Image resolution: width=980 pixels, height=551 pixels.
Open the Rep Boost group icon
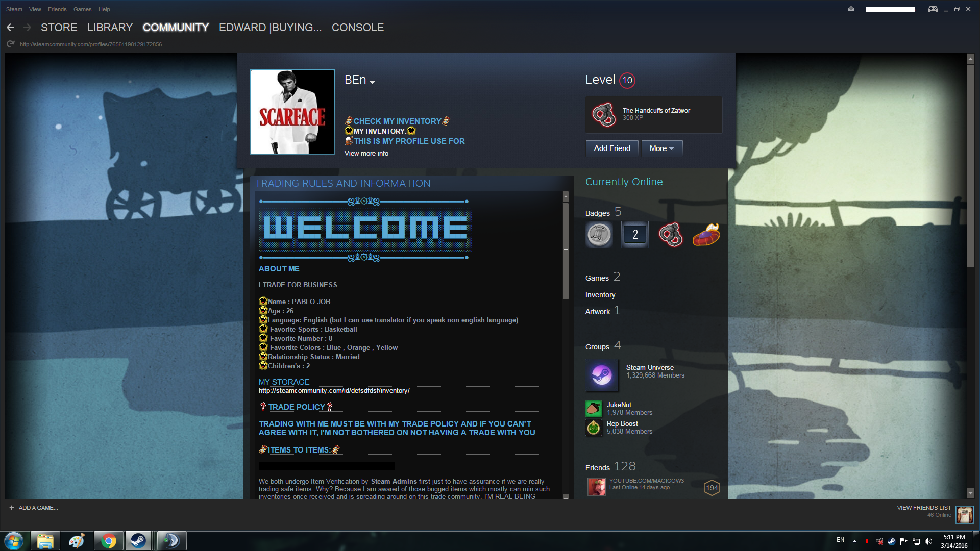point(593,428)
